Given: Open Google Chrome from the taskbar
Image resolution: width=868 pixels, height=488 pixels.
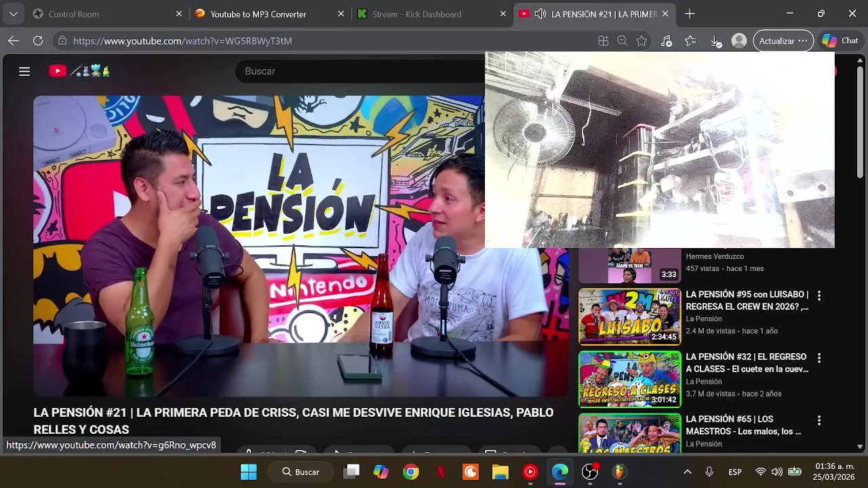Looking at the screenshot, I should click(411, 472).
